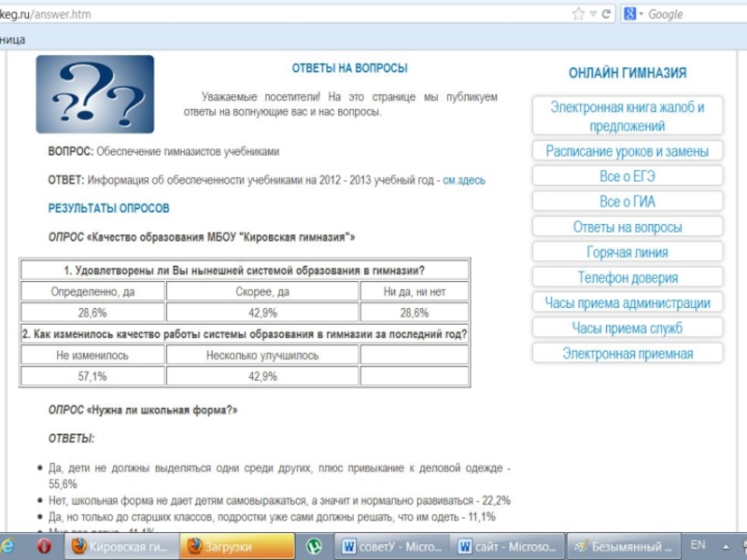Viewport: 747px width, 560px height.
Task: Click table header about satisfaction with education system
Action: 245,271
